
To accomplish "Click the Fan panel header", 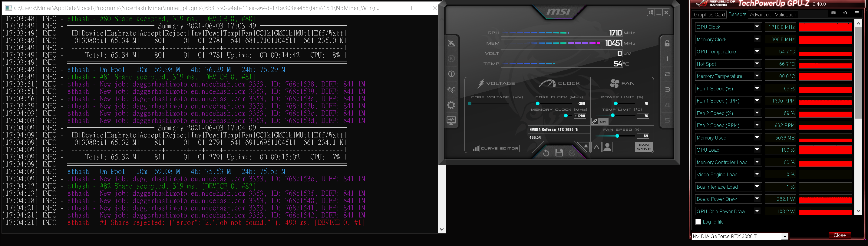I will 622,83.
